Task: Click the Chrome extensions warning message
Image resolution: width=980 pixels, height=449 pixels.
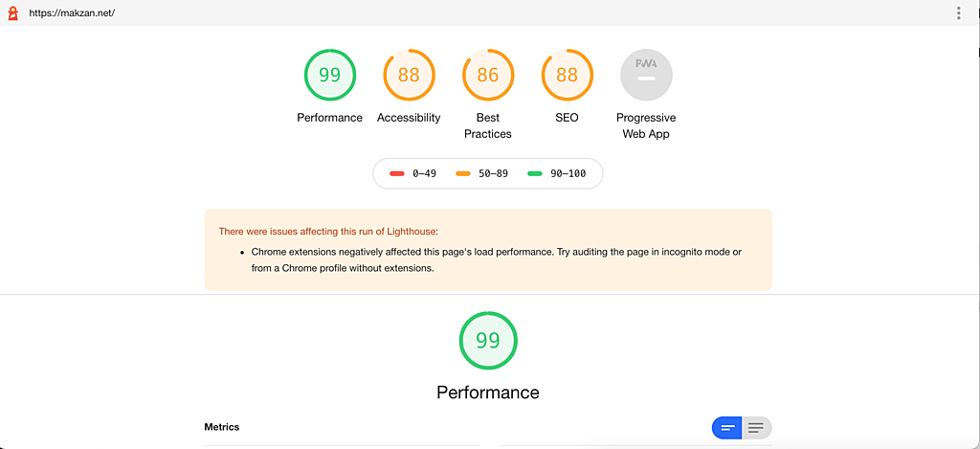Action: pos(496,259)
